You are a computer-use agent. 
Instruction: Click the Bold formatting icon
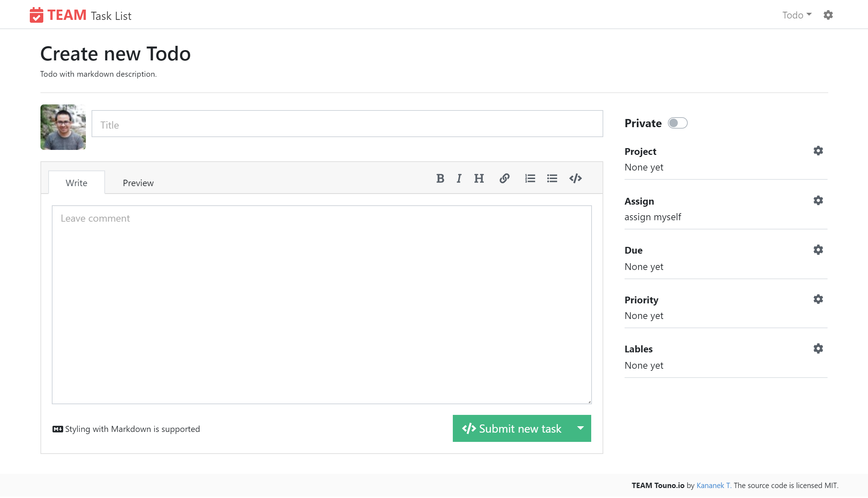(x=440, y=178)
